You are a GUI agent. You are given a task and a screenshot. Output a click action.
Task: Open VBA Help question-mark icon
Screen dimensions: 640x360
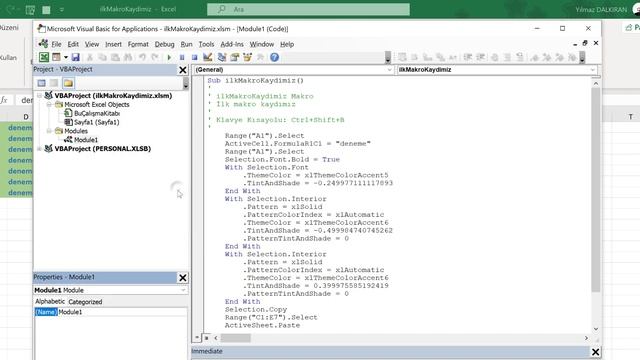274,58
